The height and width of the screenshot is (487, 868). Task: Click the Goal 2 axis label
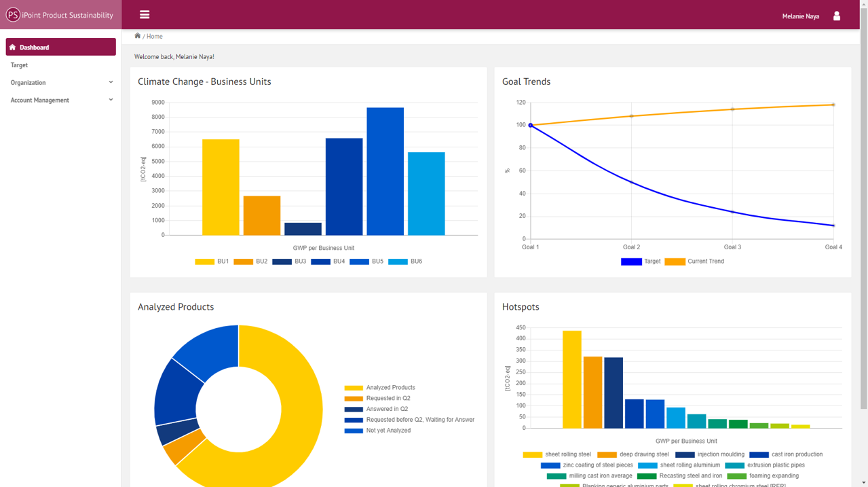[631, 247]
